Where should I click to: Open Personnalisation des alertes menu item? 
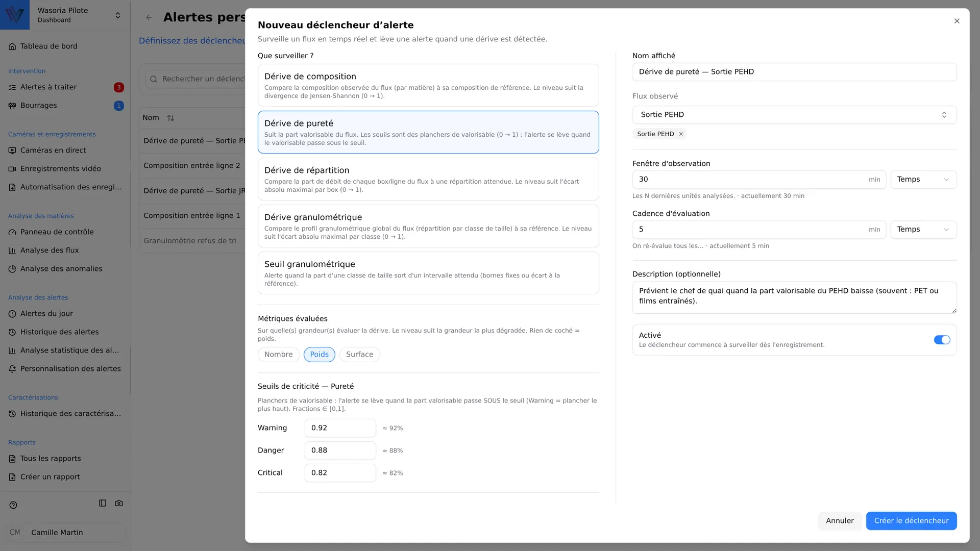tap(65, 369)
